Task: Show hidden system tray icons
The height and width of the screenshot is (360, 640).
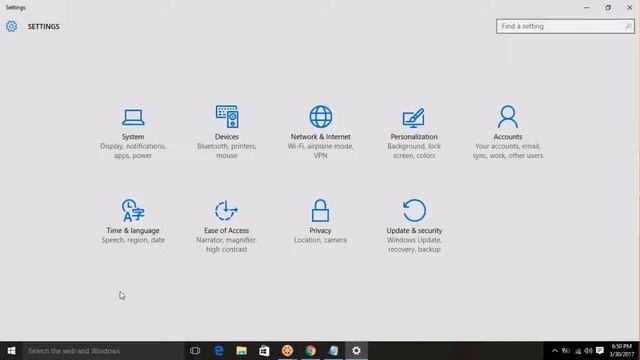Action: [555, 351]
